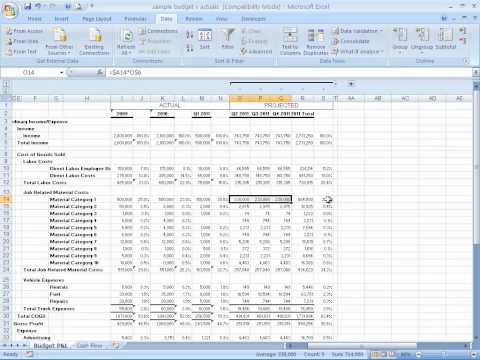The height and width of the screenshot is (360, 480).
Task: Open Outline group dialog launcher
Action: coord(466,61)
